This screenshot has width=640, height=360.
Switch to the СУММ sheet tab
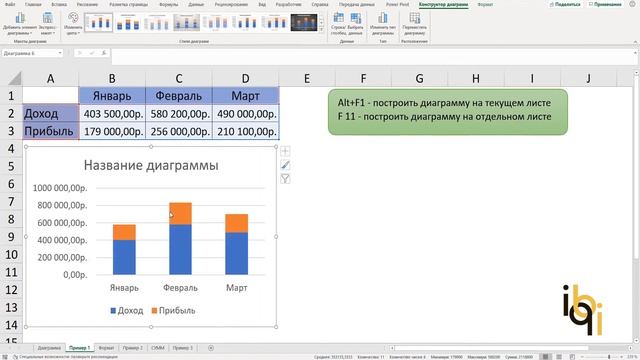pos(158,348)
